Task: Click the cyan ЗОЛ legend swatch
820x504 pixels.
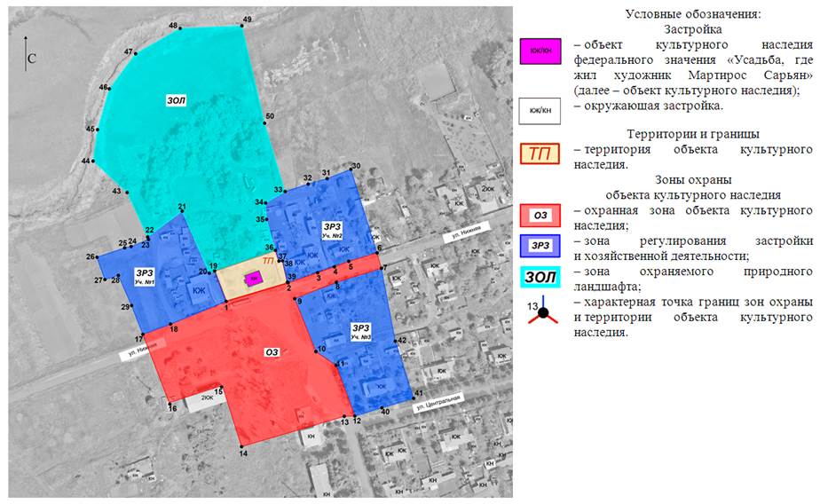Action: [x=540, y=277]
